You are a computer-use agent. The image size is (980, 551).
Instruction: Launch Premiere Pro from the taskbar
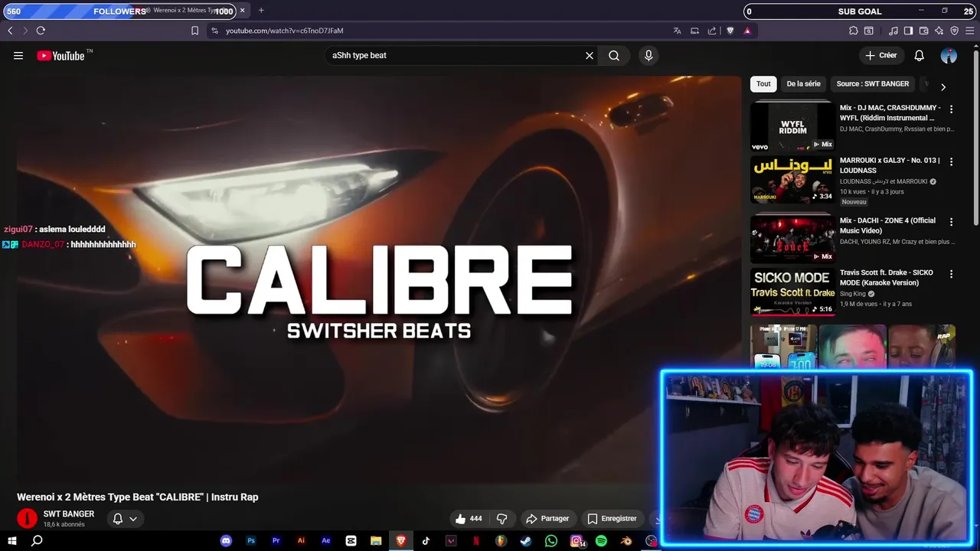click(x=276, y=540)
